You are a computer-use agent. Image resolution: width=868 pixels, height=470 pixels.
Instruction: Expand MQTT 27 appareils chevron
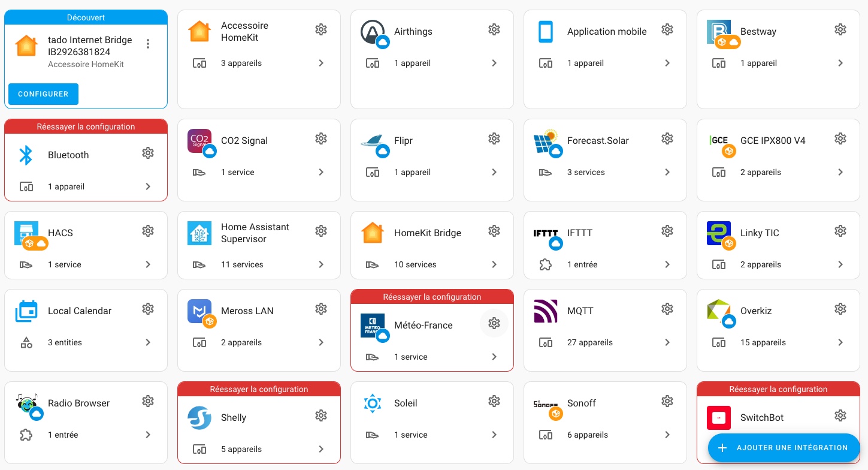click(x=667, y=342)
